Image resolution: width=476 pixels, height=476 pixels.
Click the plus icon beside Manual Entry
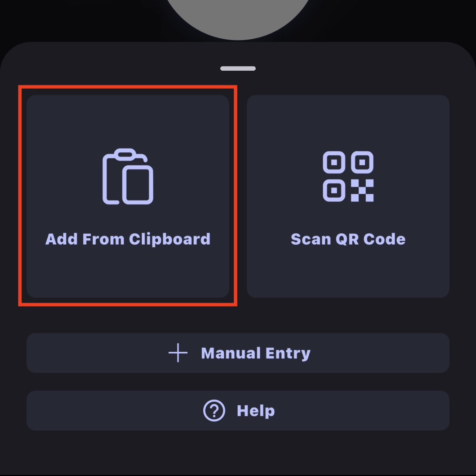(178, 353)
